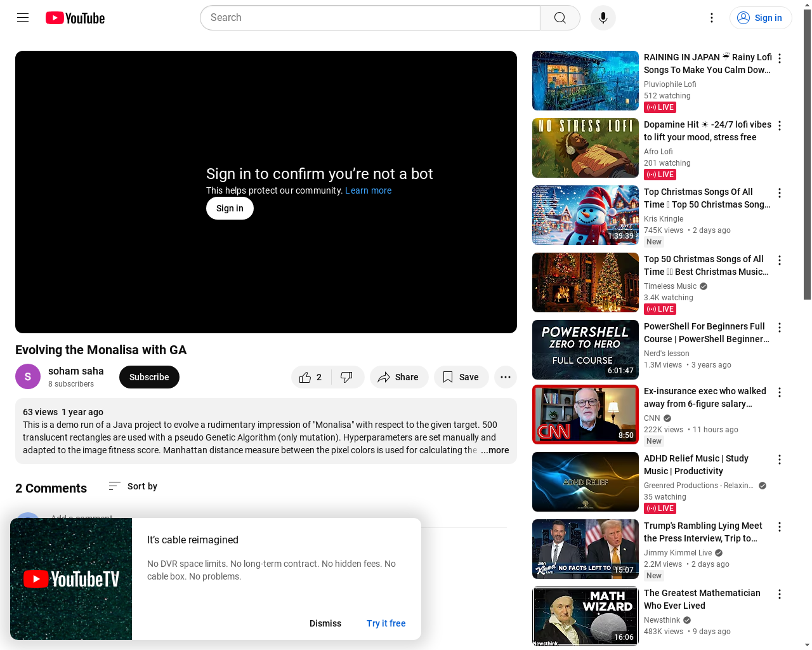Open the Sort by comments dropdown
812x650 pixels.
pyautogui.click(x=133, y=486)
